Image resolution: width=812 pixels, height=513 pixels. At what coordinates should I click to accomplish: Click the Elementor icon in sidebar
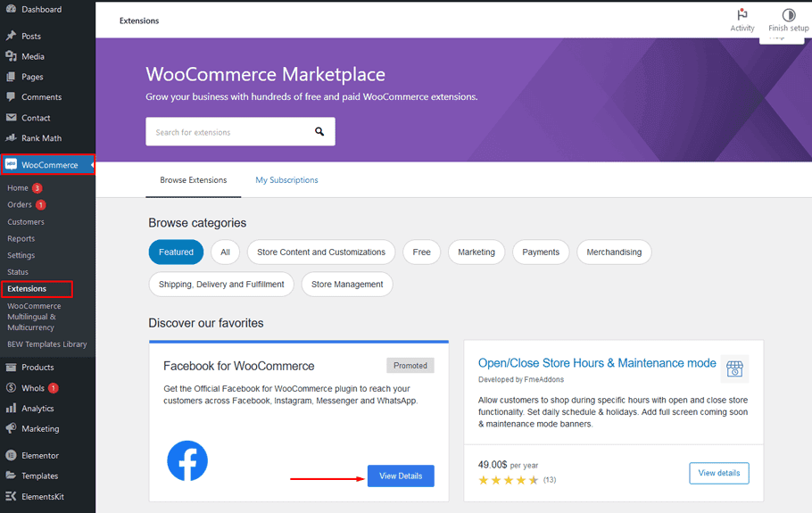click(11, 455)
